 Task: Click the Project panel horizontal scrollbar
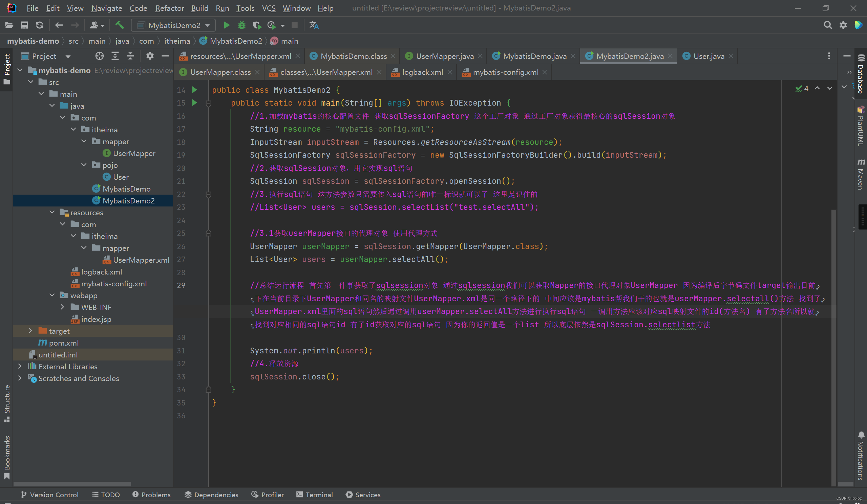(x=72, y=484)
